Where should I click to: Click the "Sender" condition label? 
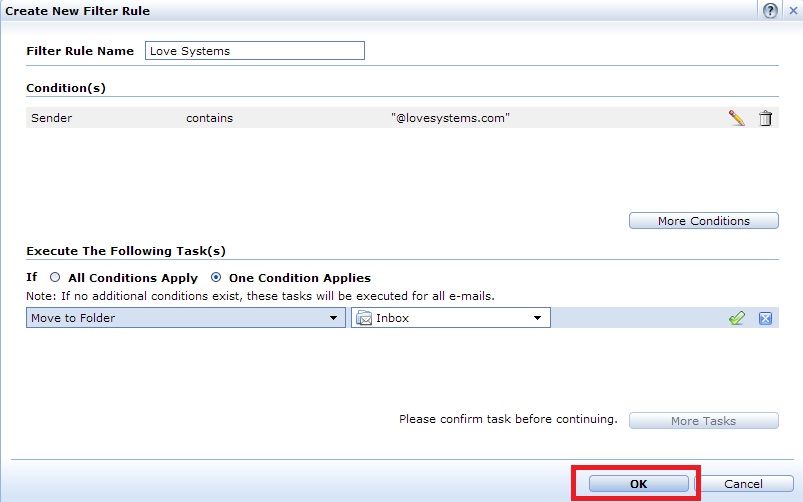click(x=52, y=118)
